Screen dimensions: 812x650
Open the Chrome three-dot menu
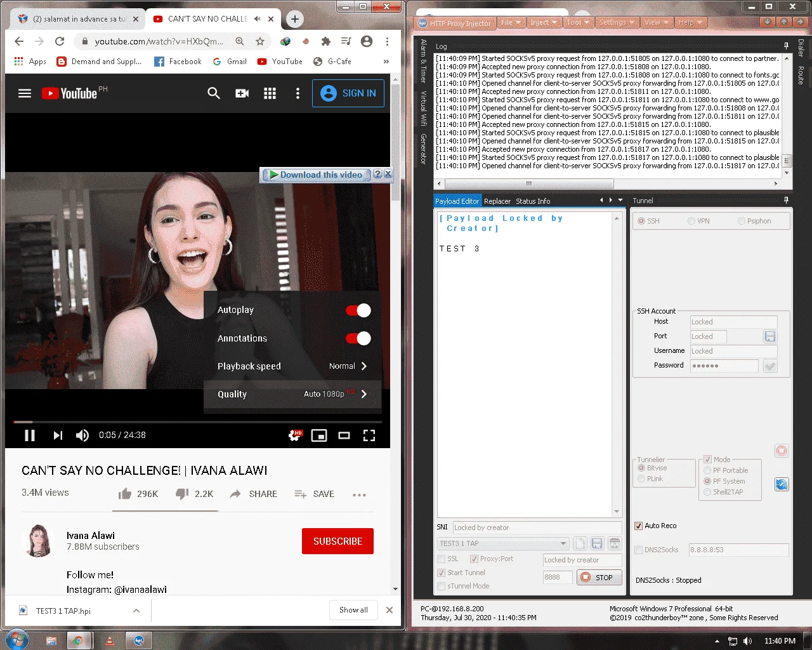tap(387, 41)
